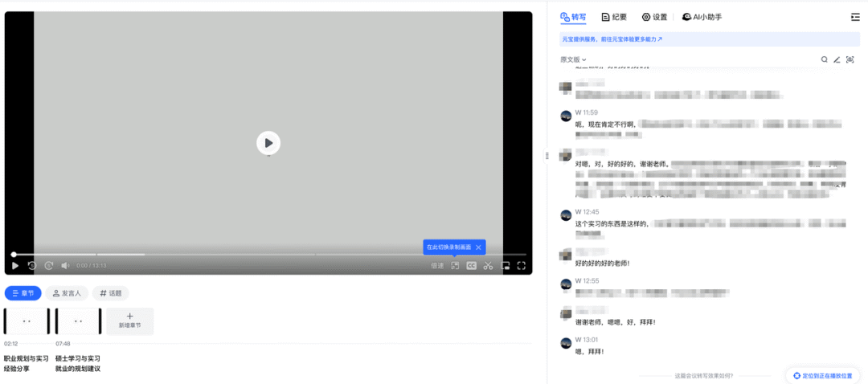Click the W 12:55 timestamp entry
Viewport: 868px width, 384px height.
586,280
